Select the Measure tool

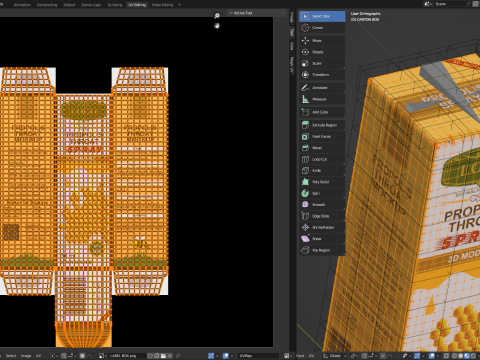click(322, 99)
